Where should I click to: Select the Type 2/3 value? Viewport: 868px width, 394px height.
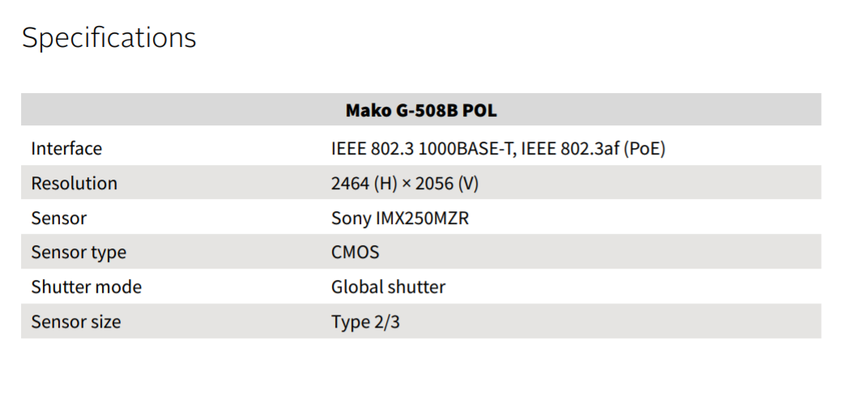click(x=365, y=322)
